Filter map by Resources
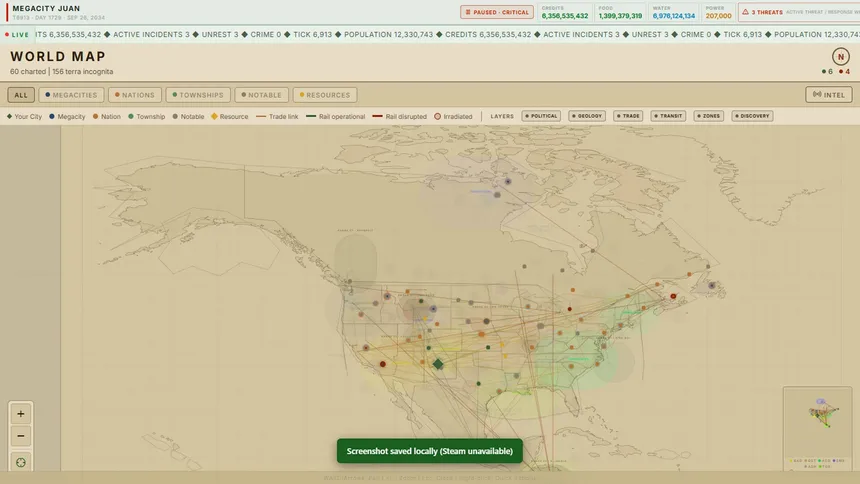This screenshot has height=484, width=860. (325, 95)
